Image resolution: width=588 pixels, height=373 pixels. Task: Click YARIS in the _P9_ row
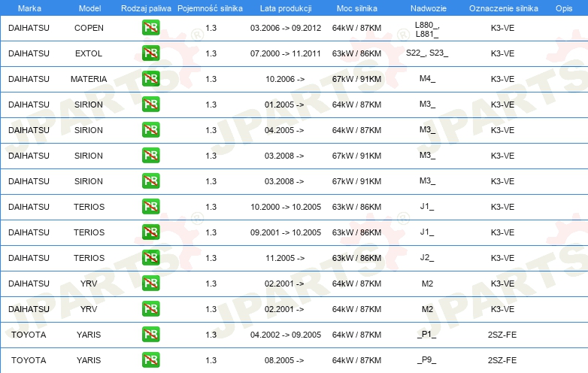click(89, 360)
